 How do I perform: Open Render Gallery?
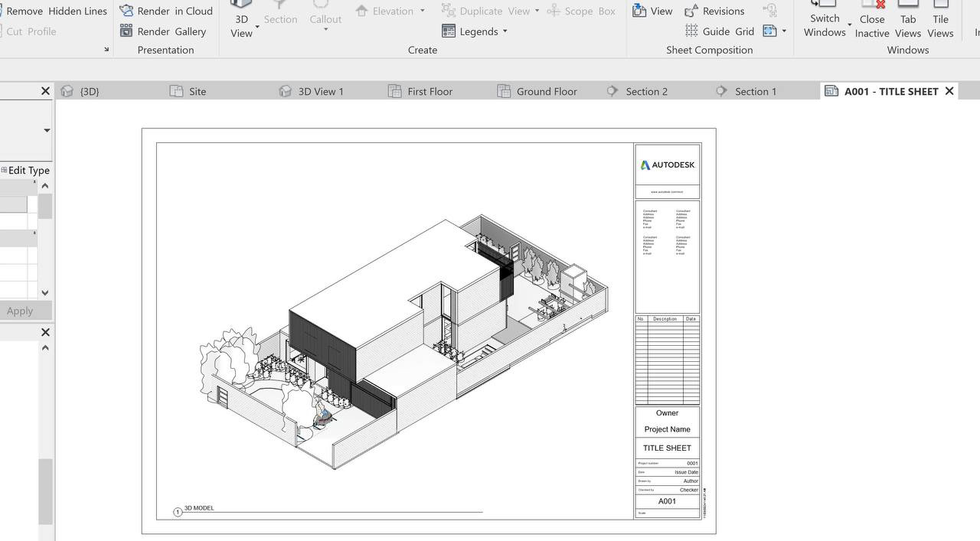pos(163,31)
